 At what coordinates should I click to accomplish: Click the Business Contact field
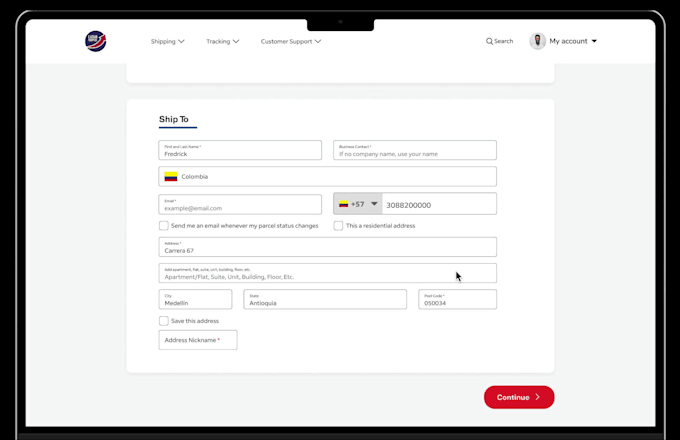[415, 150]
